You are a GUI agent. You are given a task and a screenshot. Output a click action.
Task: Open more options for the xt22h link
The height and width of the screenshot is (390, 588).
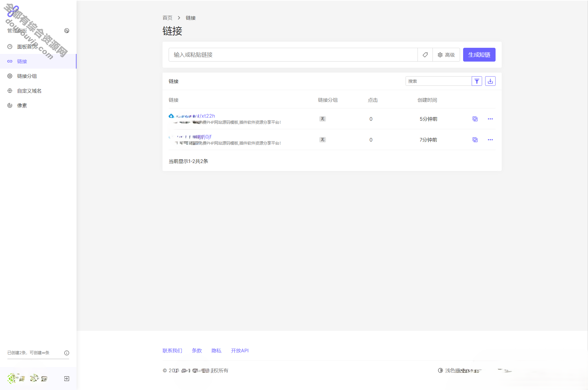(x=490, y=119)
